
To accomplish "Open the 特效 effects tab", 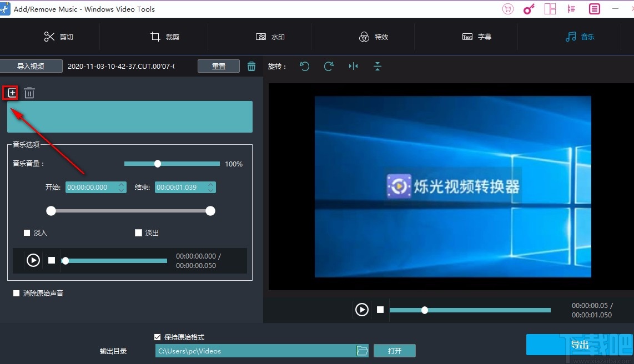I will [375, 37].
